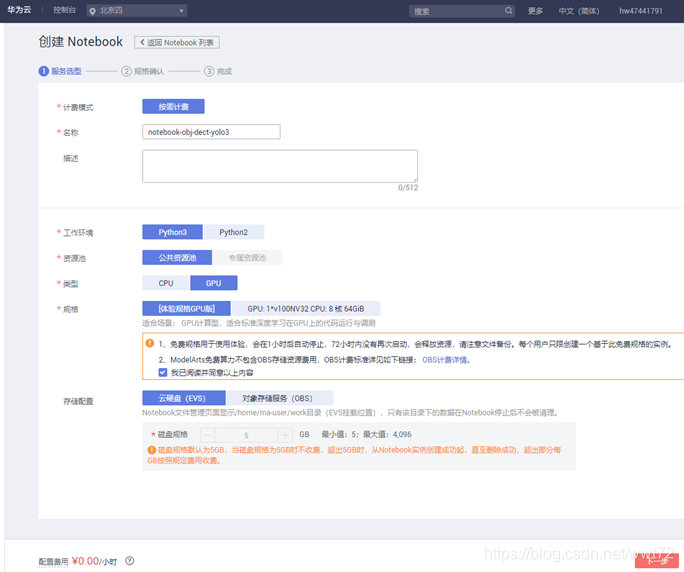
Task: Open the OBS计费详情 link
Action: 446,360
